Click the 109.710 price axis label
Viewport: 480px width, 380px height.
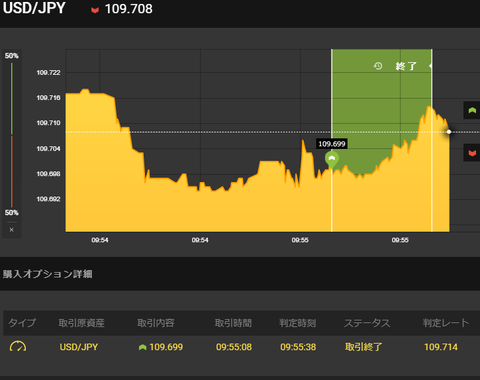coord(48,123)
